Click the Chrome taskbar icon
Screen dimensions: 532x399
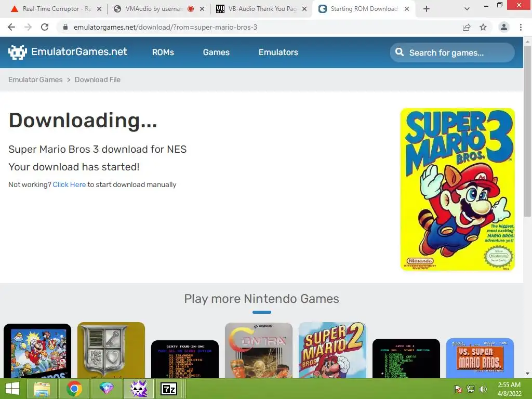[x=74, y=389]
